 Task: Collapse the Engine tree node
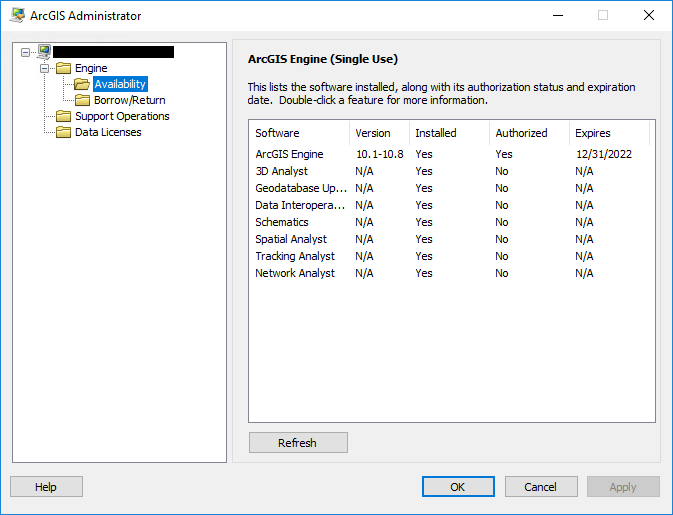[44, 68]
